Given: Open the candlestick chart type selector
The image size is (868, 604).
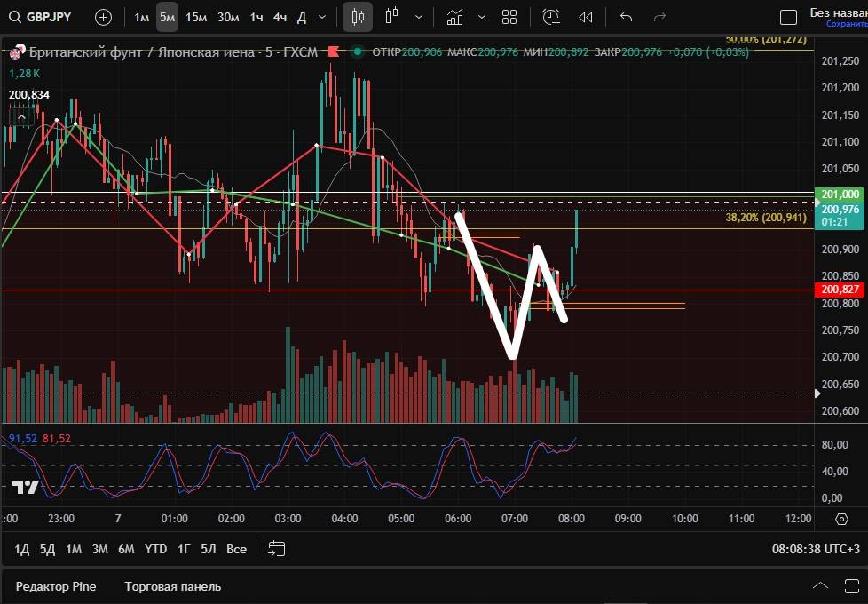Looking at the screenshot, I should [358, 17].
